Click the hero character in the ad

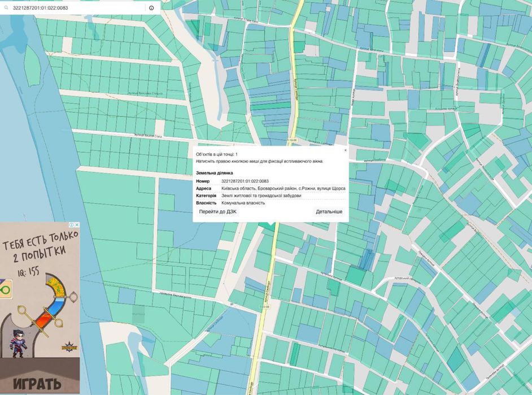click(x=18, y=343)
